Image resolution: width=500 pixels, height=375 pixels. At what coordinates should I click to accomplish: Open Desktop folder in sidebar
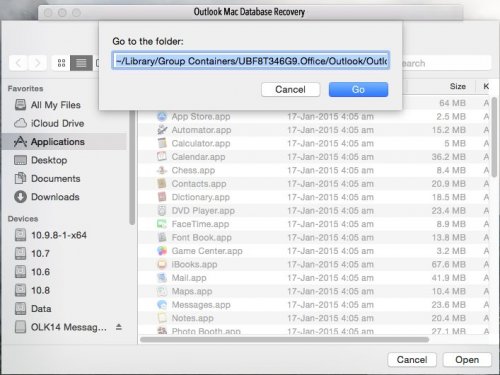(x=41, y=160)
